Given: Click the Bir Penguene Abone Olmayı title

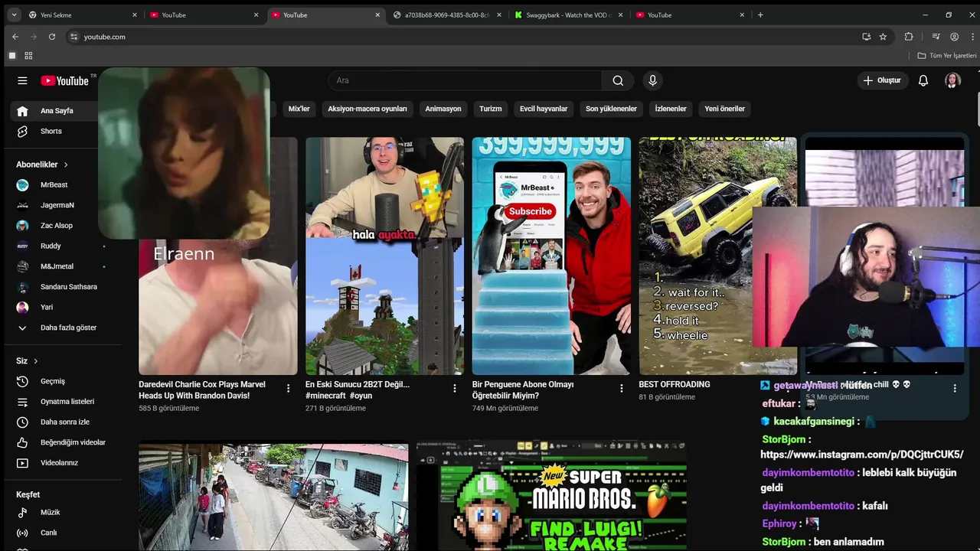Looking at the screenshot, I should [x=523, y=390].
